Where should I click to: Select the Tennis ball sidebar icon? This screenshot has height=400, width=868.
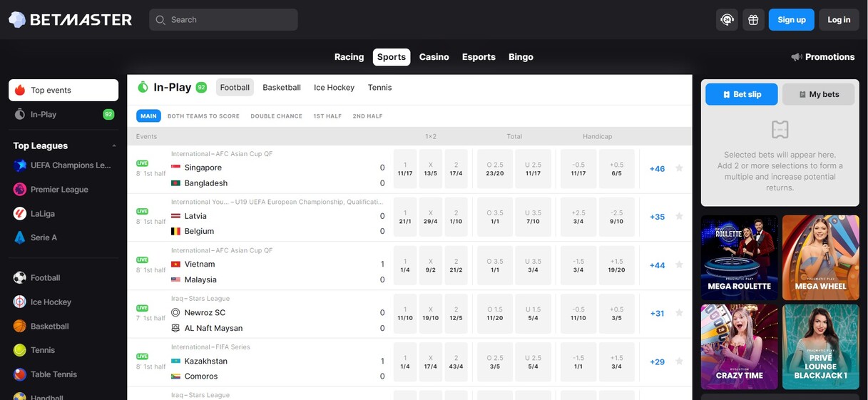click(19, 350)
